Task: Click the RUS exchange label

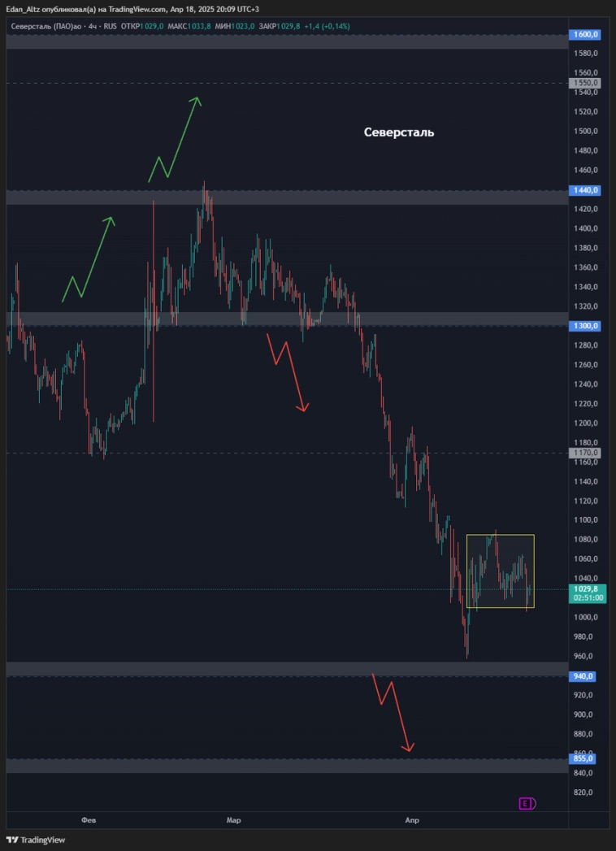Action: [111, 26]
